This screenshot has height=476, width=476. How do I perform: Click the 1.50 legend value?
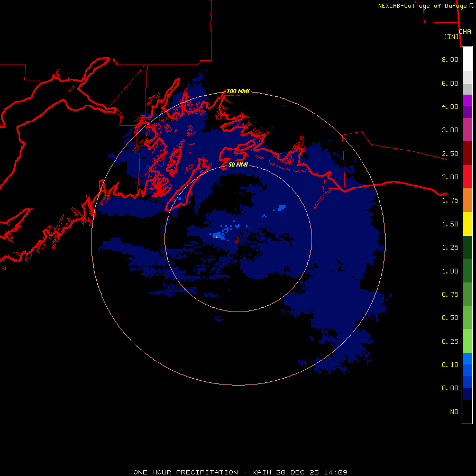450,224
